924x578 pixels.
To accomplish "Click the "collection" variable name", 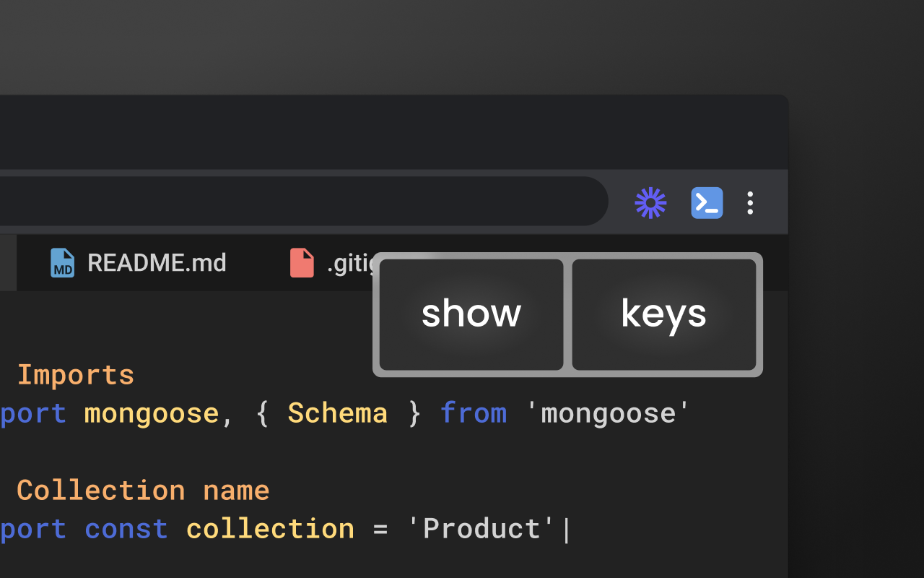I will 270,529.
